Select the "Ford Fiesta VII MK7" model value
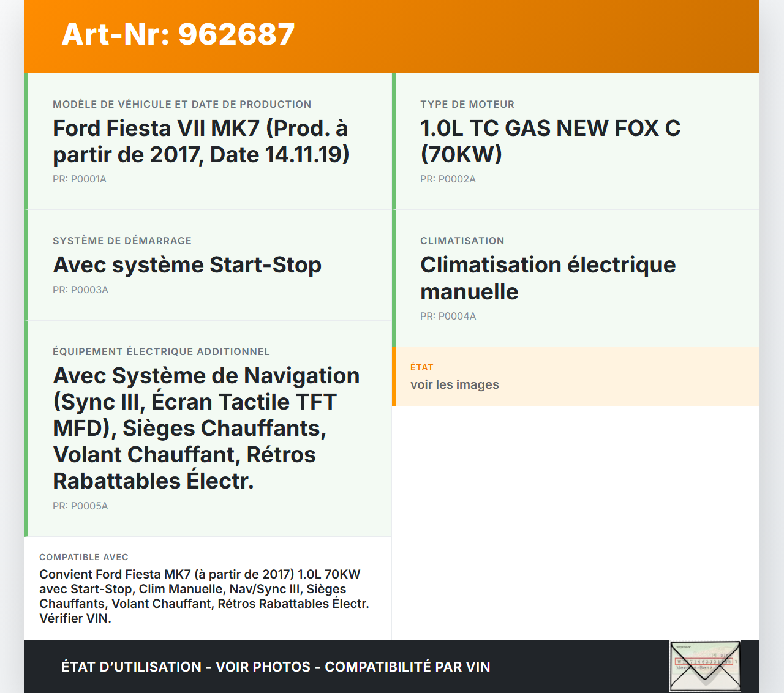The height and width of the screenshot is (693, 784). (x=201, y=141)
